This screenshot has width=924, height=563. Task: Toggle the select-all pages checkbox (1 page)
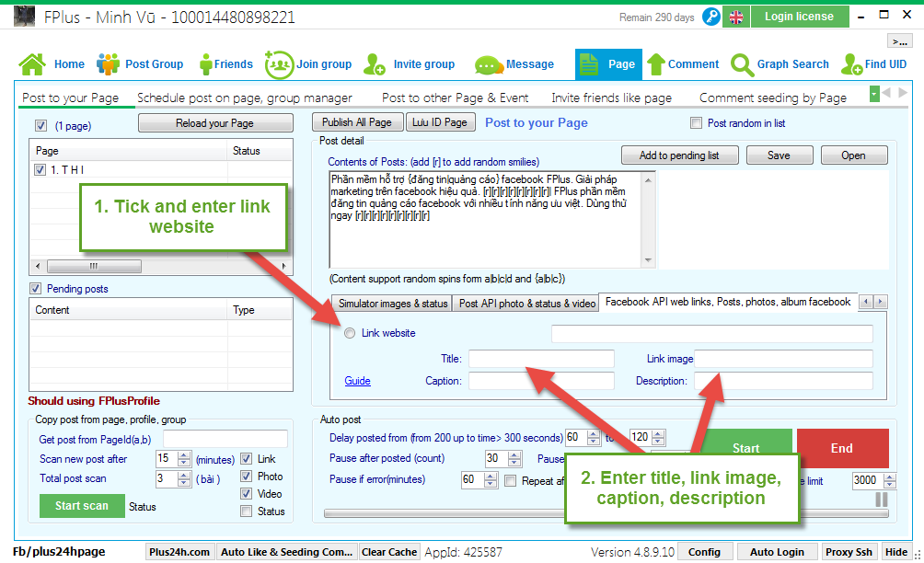(x=40, y=125)
